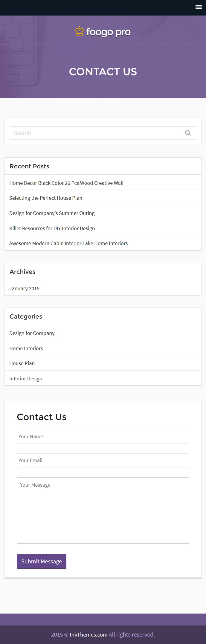Focus the Your Name field

[103, 436]
